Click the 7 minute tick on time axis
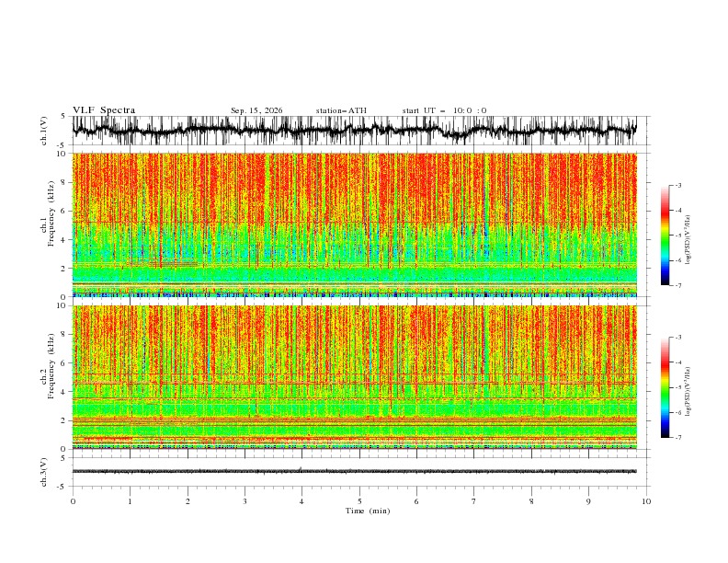Screen dimensions: 728x563 coord(474,501)
